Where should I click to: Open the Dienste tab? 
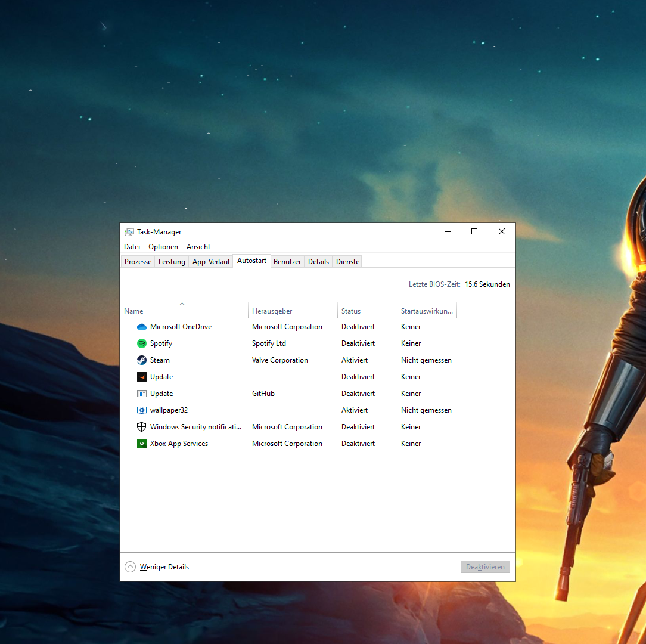[x=347, y=262]
